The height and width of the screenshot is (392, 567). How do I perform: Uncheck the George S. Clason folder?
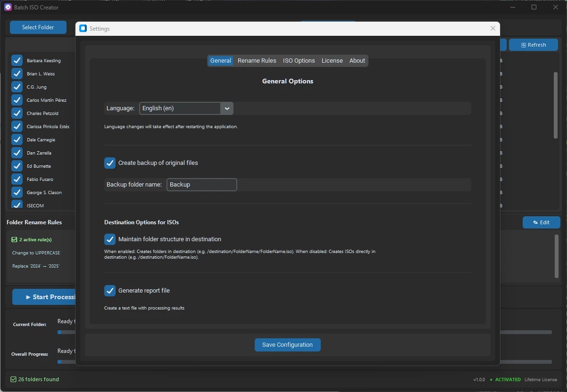click(17, 193)
